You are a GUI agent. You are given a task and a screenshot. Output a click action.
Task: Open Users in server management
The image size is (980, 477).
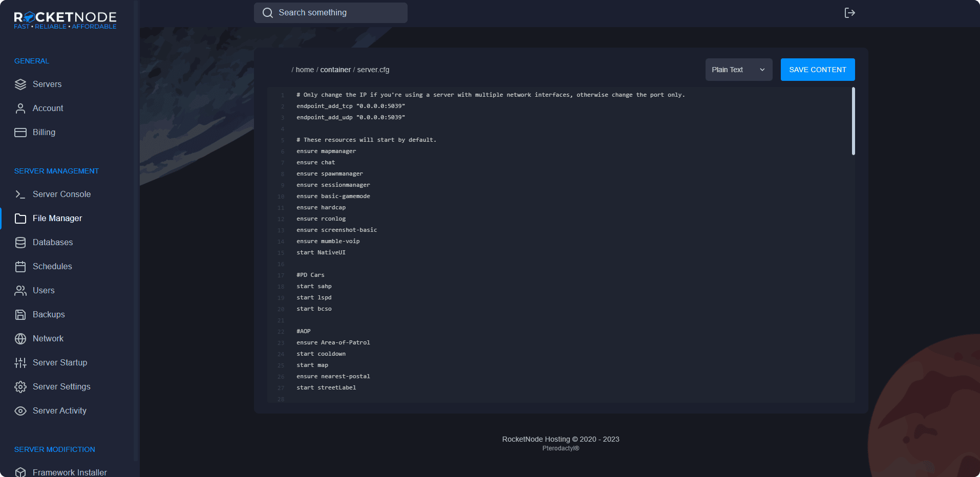pyautogui.click(x=44, y=291)
